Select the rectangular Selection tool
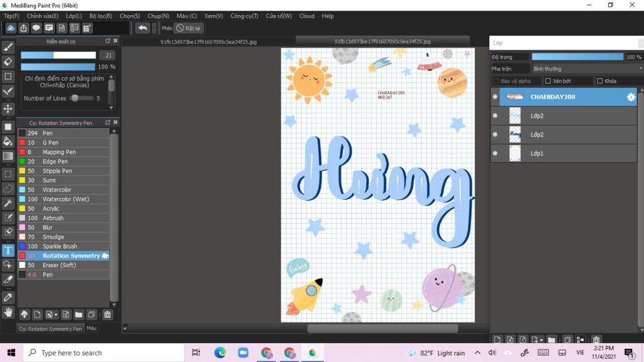This screenshot has width=644, height=362. point(8,174)
